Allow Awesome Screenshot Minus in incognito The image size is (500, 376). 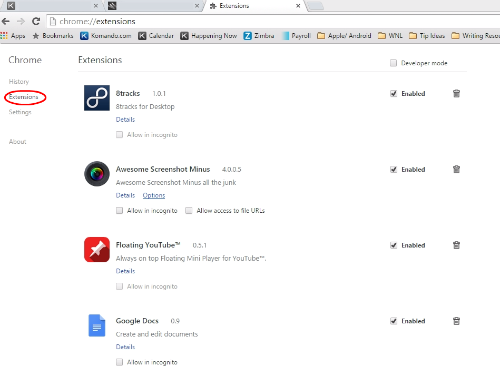pyautogui.click(x=119, y=210)
